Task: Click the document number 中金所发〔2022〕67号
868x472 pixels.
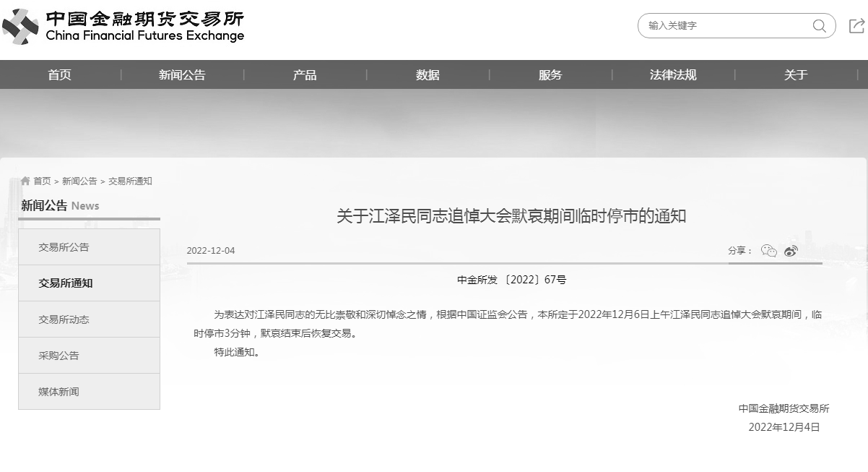Action: (x=512, y=280)
